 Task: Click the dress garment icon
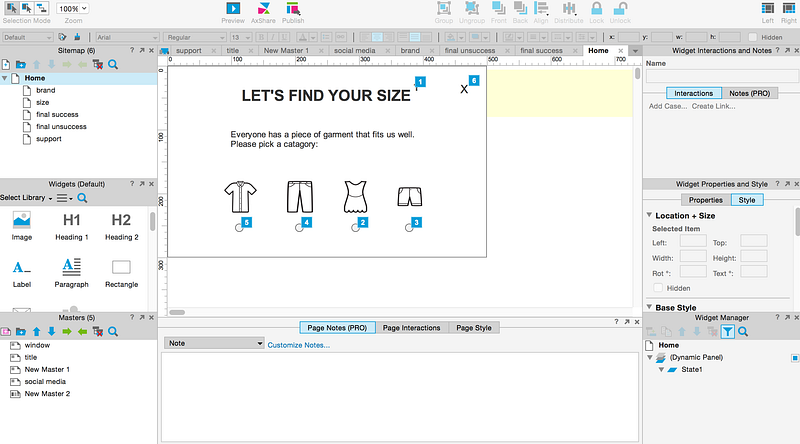357,197
